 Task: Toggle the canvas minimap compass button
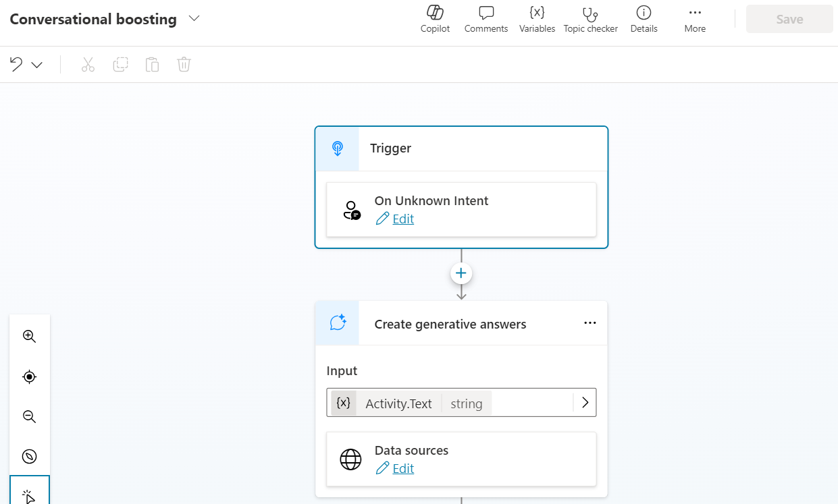pos(29,456)
